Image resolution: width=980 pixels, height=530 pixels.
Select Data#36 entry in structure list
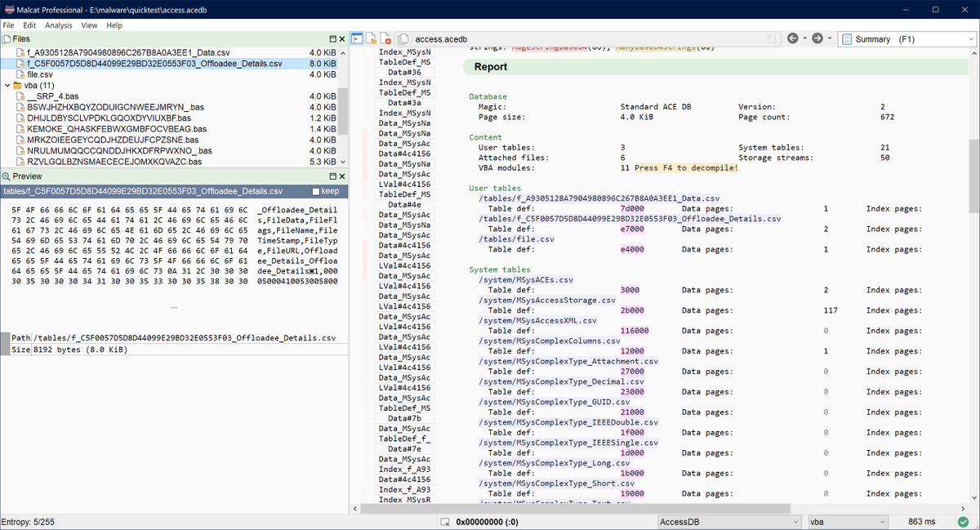(404, 72)
